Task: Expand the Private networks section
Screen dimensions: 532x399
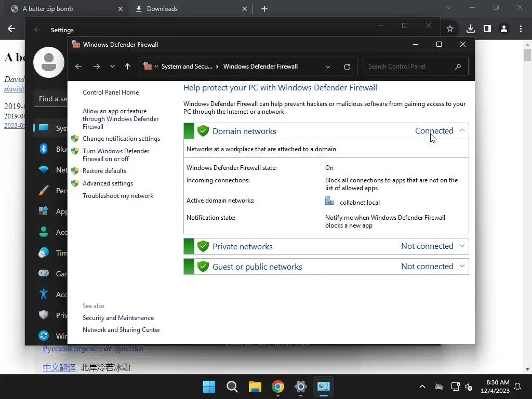Action: [x=462, y=246]
